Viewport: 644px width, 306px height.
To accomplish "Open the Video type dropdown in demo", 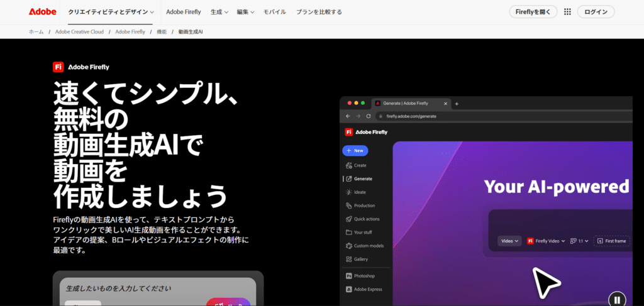I will (x=509, y=241).
